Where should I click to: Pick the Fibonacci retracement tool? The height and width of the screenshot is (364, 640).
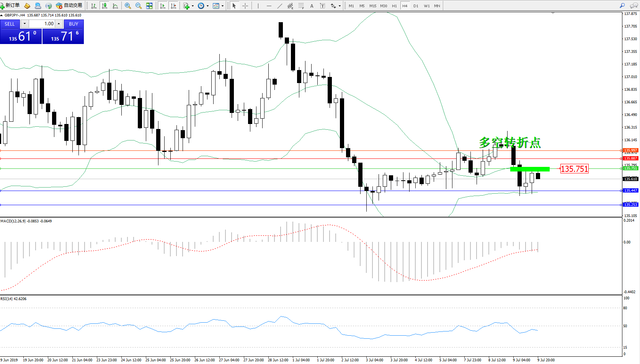pyautogui.click(x=301, y=6)
